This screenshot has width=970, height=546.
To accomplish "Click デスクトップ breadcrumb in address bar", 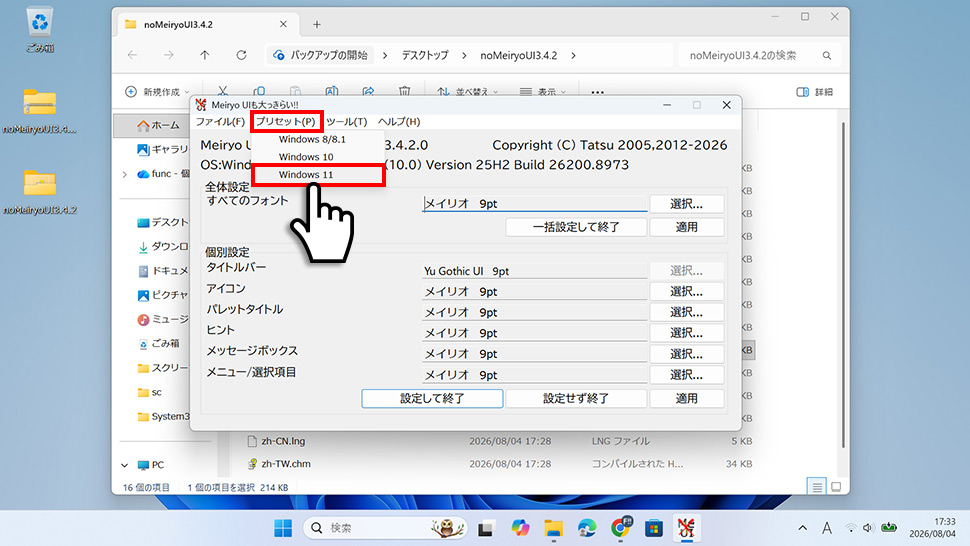I will pyautogui.click(x=425, y=55).
